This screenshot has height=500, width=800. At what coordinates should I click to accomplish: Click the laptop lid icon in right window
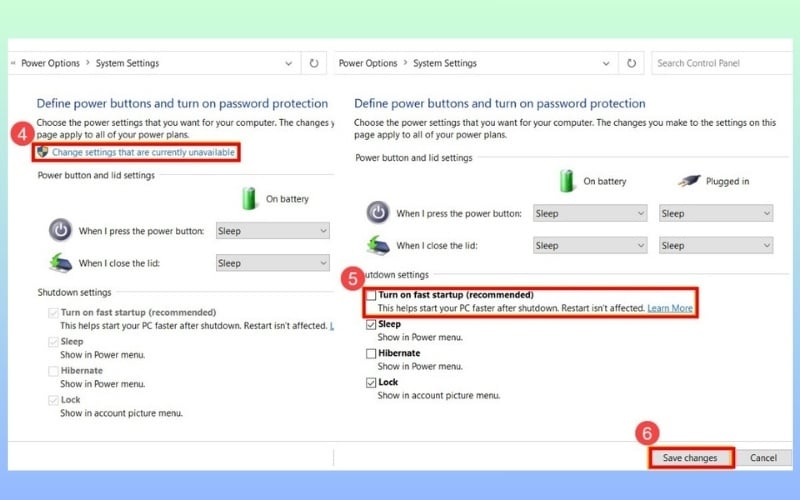(x=377, y=245)
